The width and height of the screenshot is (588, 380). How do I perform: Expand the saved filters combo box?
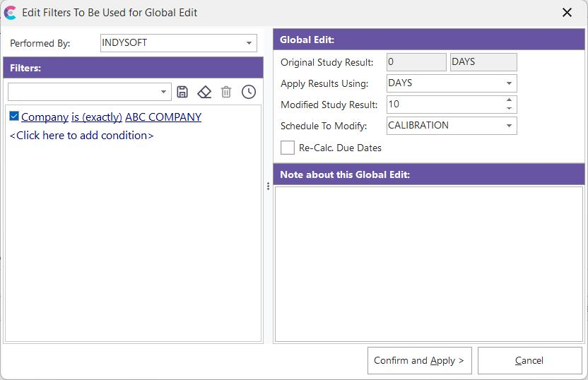(x=163, y=92)
